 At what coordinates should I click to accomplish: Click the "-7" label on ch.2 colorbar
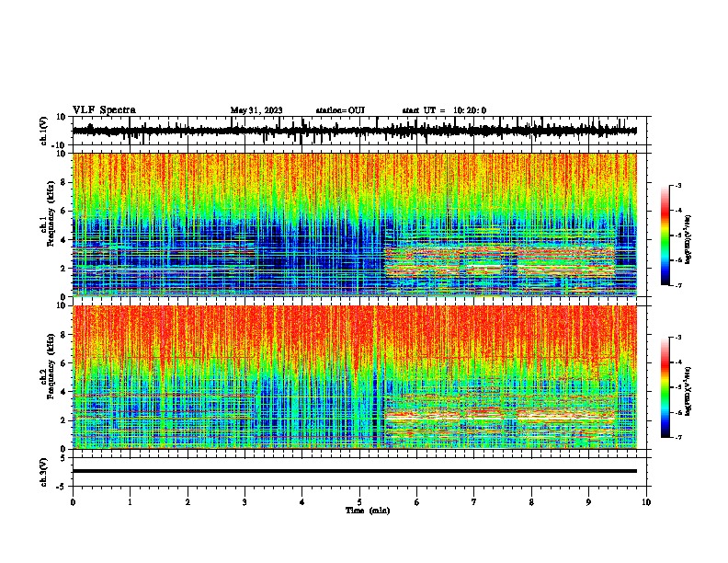click(x=678, y=437)
